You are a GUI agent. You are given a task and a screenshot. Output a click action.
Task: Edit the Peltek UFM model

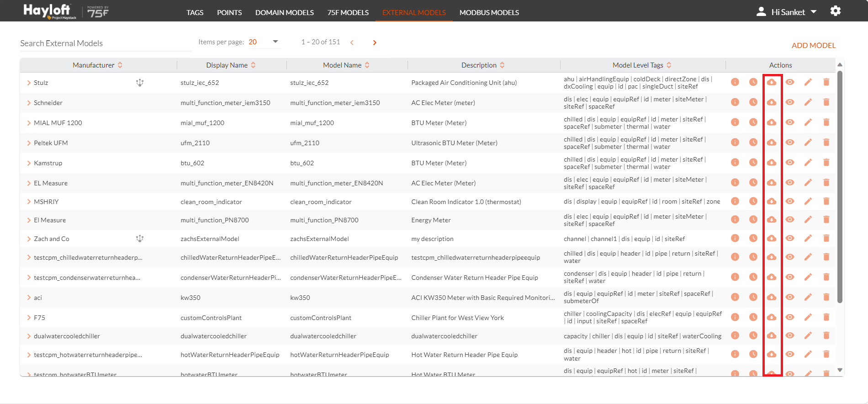(x=808, y=142)
